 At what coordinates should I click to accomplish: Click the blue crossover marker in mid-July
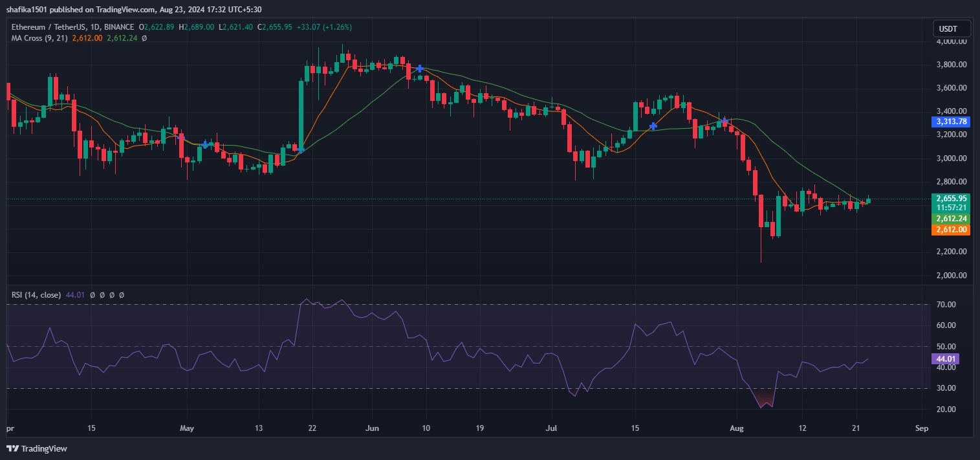click(x=653, y=127)
